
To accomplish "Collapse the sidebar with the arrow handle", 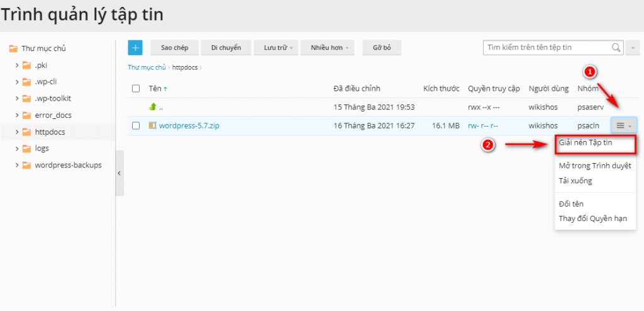I will pos(119,173).
